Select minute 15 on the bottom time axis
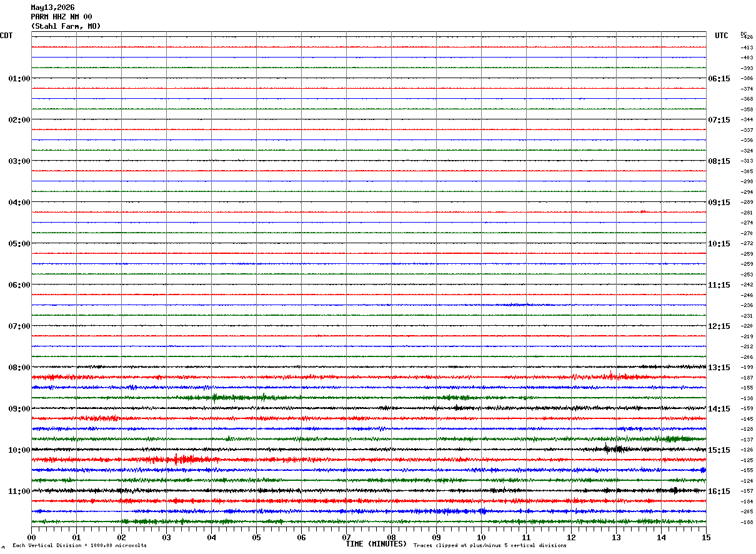756x554 pixels. (x=706, y=537)
